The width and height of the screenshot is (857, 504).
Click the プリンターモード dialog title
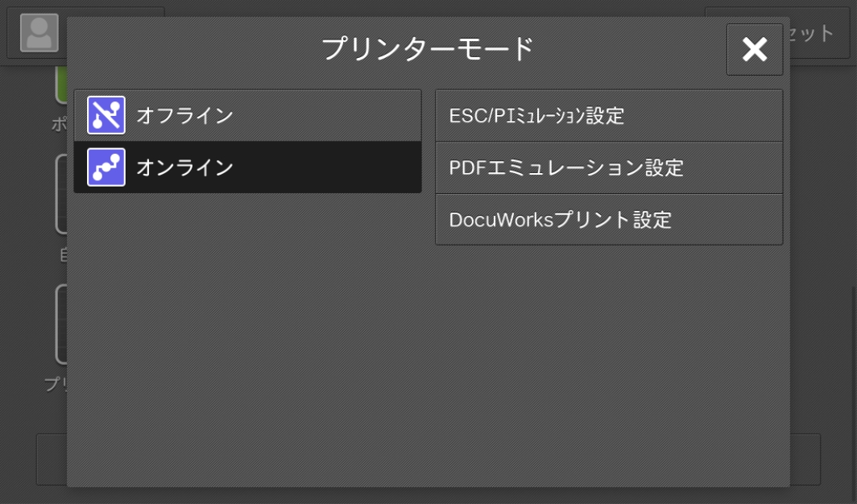coord(428,49)
